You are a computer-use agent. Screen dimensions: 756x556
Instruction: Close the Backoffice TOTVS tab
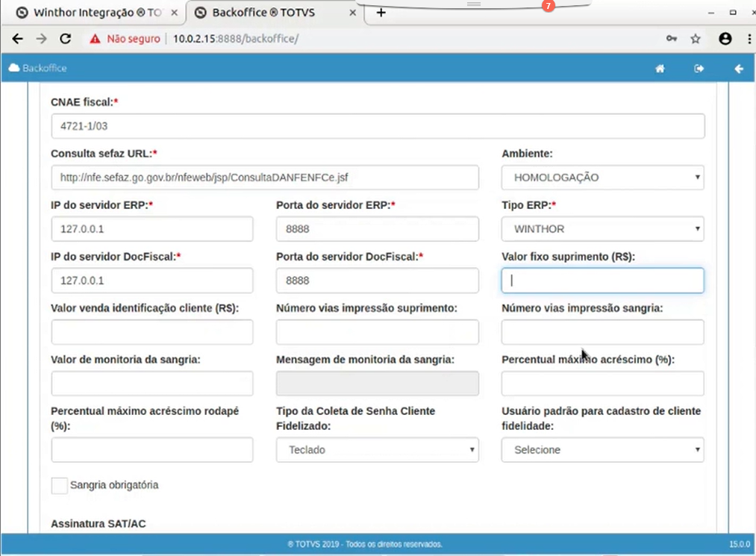click(x=352, y=13)
